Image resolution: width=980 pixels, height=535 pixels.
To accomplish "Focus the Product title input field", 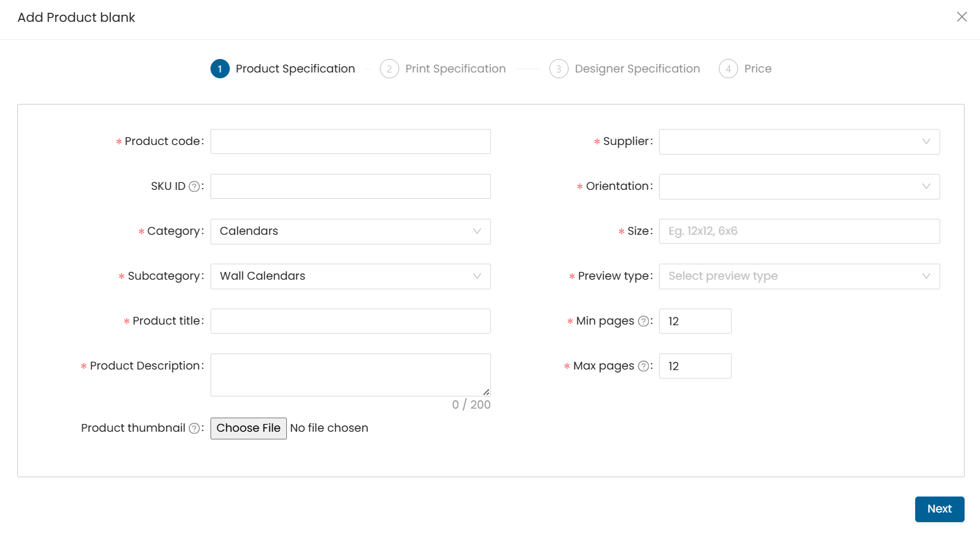I will pyautogui.click(x=350, y=321).
